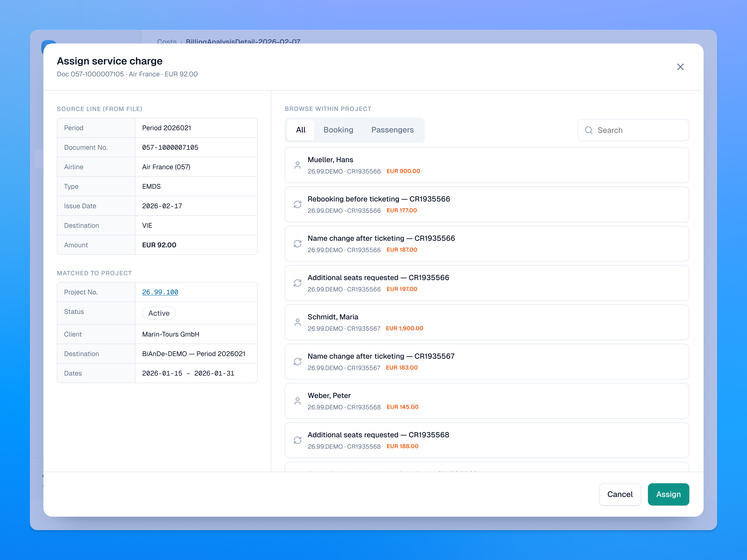This screenshot has width=747, height=560.
Task: Switch to the All tab
Action: coord(301,130)
